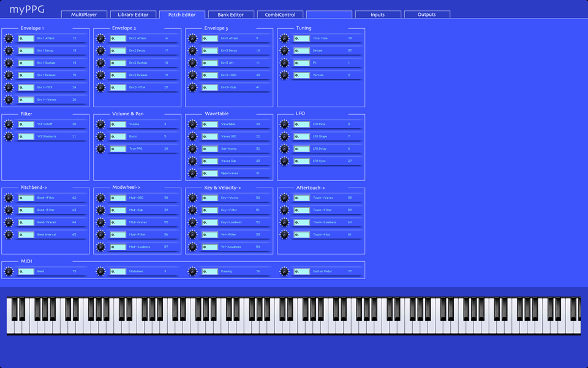Image resolution: width=588 pixels, height=368 pixels.
Task: Click the Env3->Sub knob
Action: pos(192,88)
